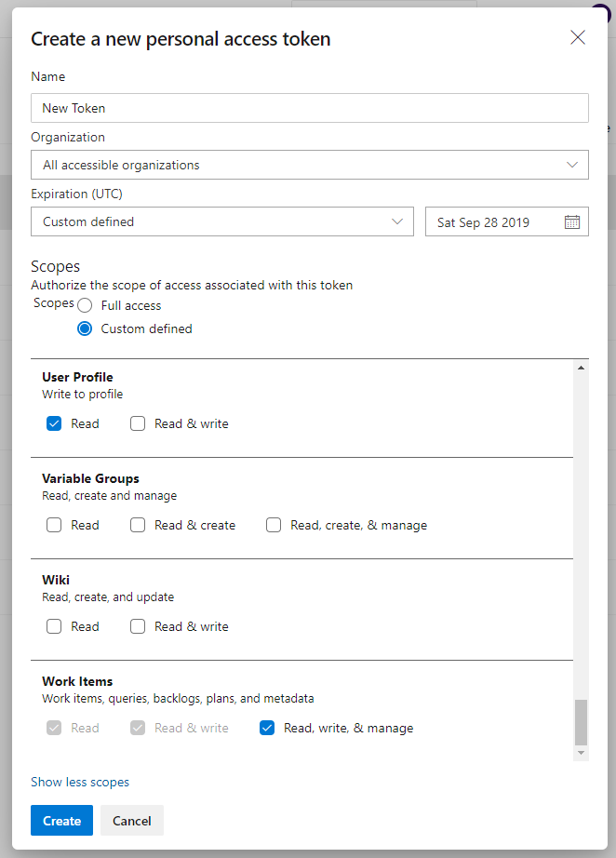Click Show less scopes link
The height and width of the screenshot is (858, 616).
tap(80, 782)
